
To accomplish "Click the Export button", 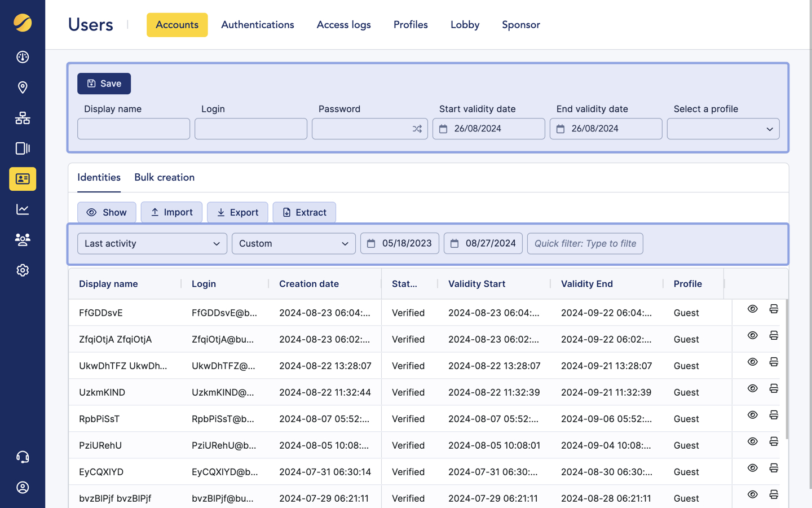I will click(237, 212).
